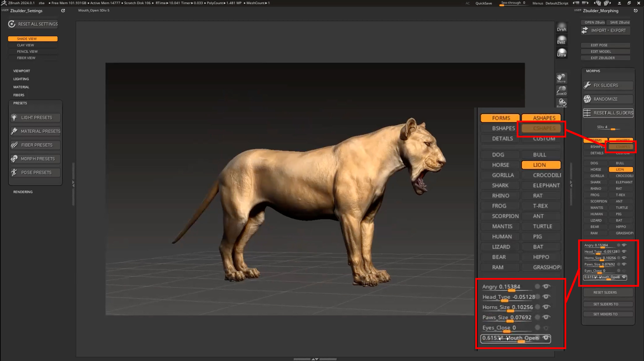This screenshot has width=644, height=361.
Task: Switch to Pencil View mode
Action: pyautogui.click(x=33, y=52)
